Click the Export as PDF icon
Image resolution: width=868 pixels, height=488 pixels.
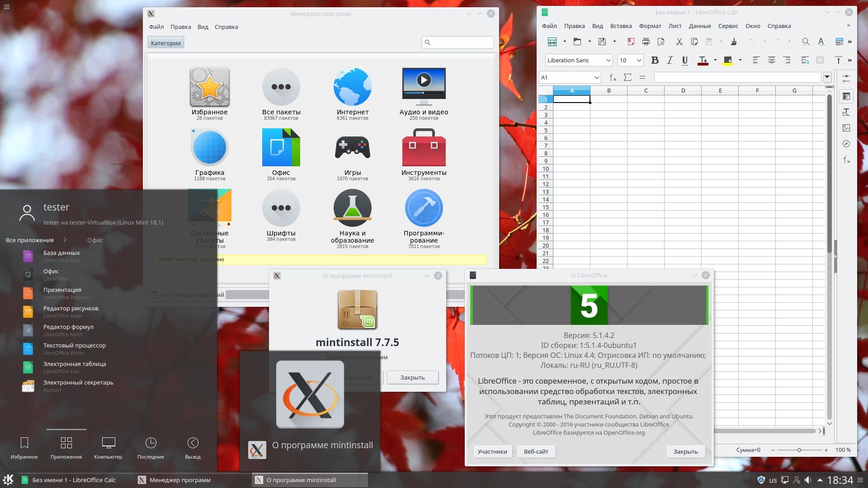[x=631, y=42]
